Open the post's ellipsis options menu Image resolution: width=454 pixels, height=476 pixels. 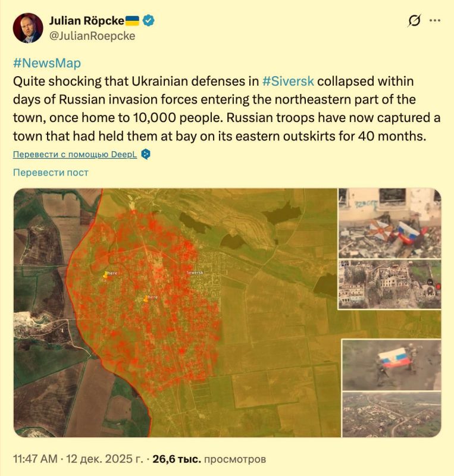pyautogui.click(x=434, y=20)
